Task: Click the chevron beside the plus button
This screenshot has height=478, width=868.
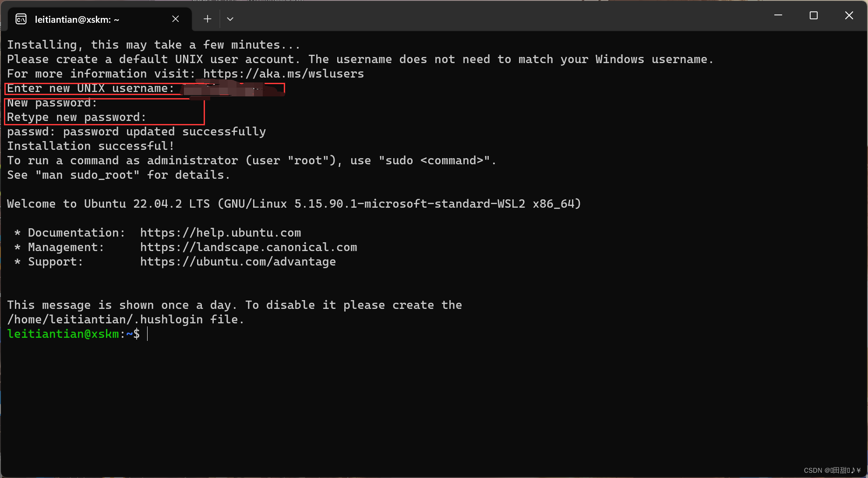Action: click(230, 19)
